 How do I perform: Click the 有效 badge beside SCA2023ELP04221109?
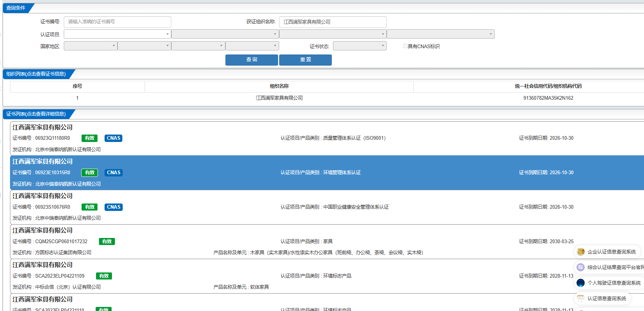click(x=104, y=276)
